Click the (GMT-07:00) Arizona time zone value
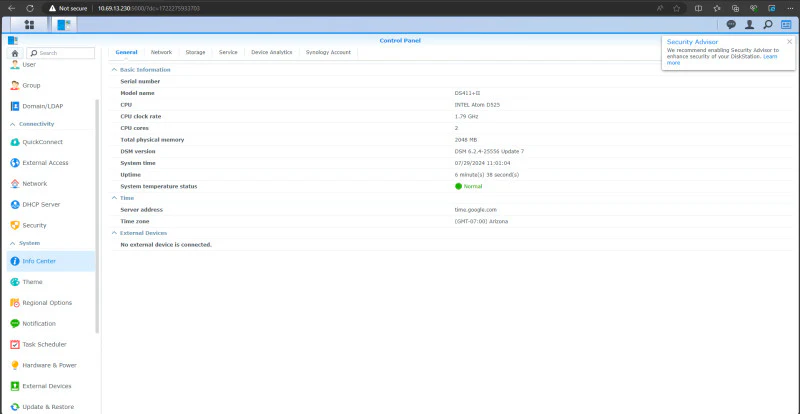This screenshot has height=414, width=800. 481,222
